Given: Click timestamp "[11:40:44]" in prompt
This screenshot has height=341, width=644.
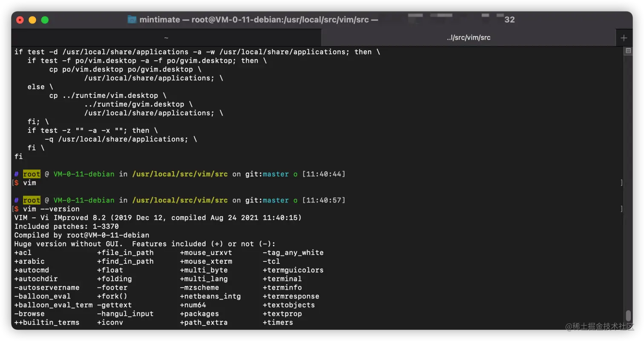Looking at the screenshot, I should (x=324, y=174).
